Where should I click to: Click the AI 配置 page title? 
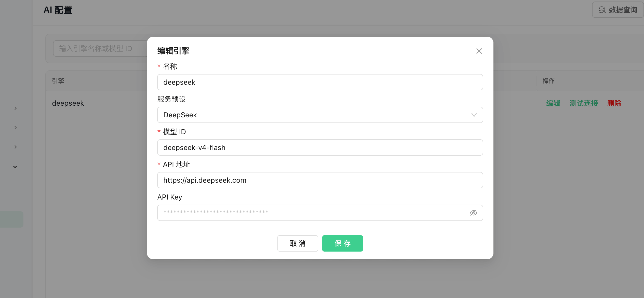point(58,10)
